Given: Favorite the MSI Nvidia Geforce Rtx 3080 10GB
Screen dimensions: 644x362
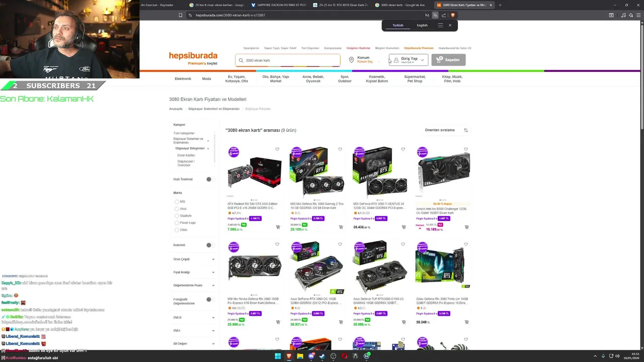Looking at the screenshot, I should click(277, 244).
